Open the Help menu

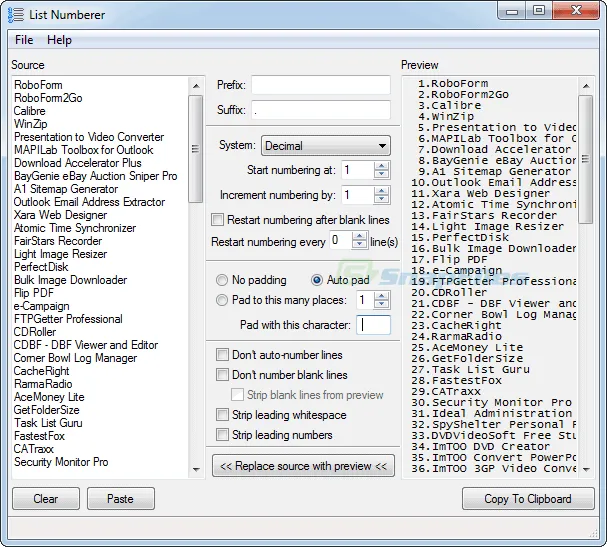point(59,40)
